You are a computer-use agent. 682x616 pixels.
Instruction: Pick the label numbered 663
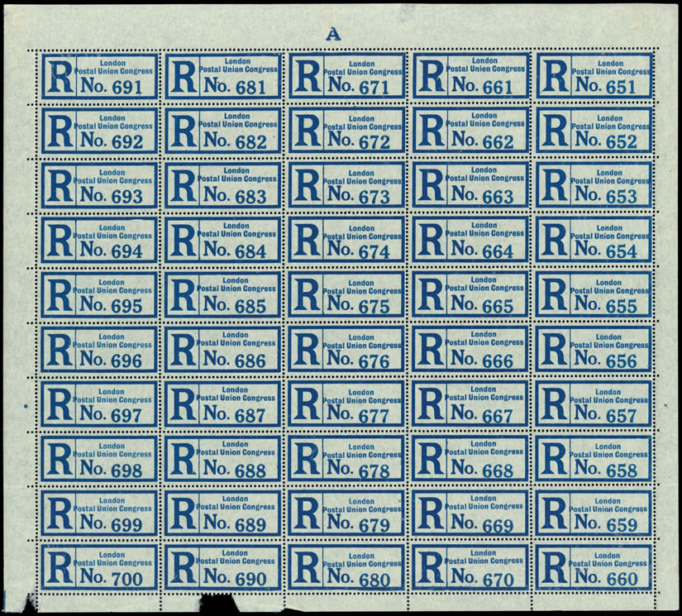[x=470, y=185]
